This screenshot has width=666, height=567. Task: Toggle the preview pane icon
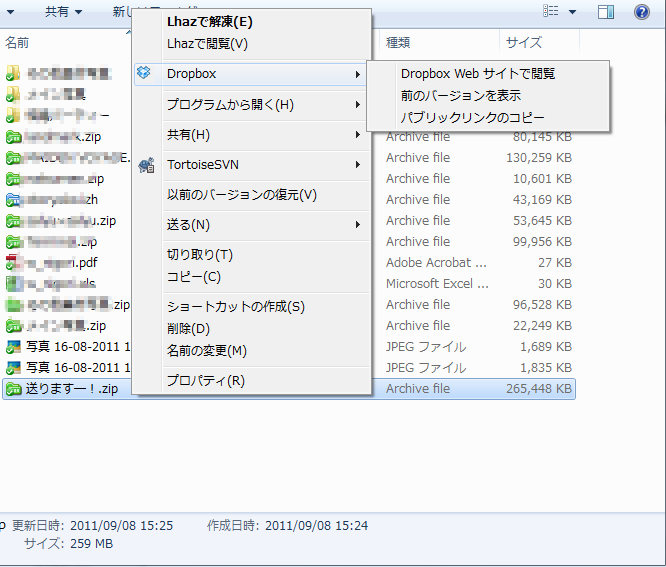coord(606,12)
